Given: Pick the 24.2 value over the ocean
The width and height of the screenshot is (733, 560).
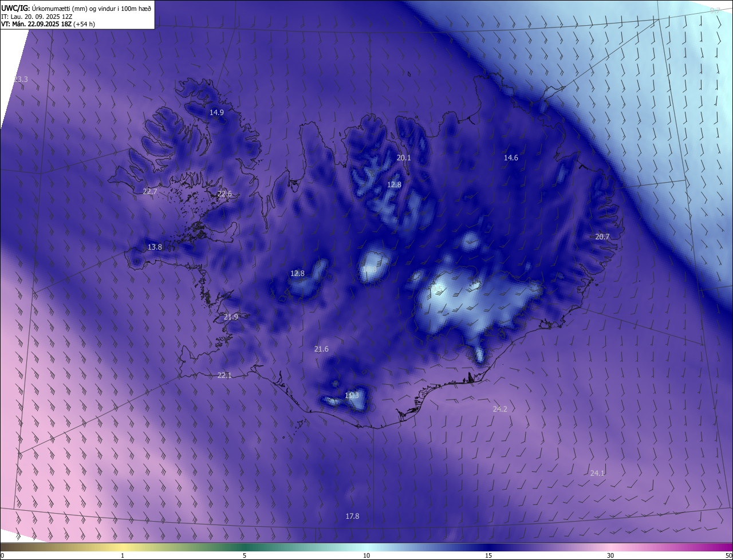Looking at the screenshot, I should [500, 409].
